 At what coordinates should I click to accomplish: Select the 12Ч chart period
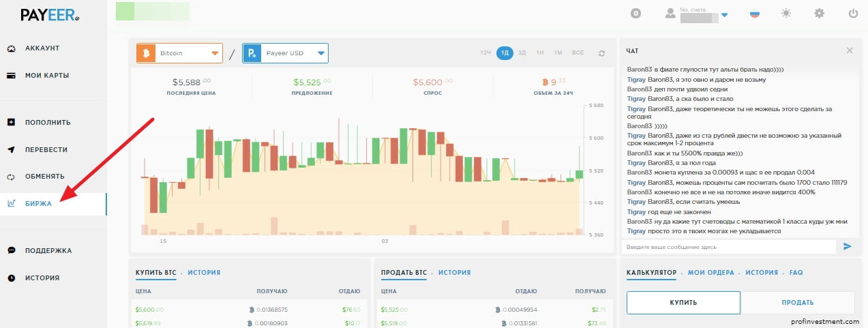[485, 53]
